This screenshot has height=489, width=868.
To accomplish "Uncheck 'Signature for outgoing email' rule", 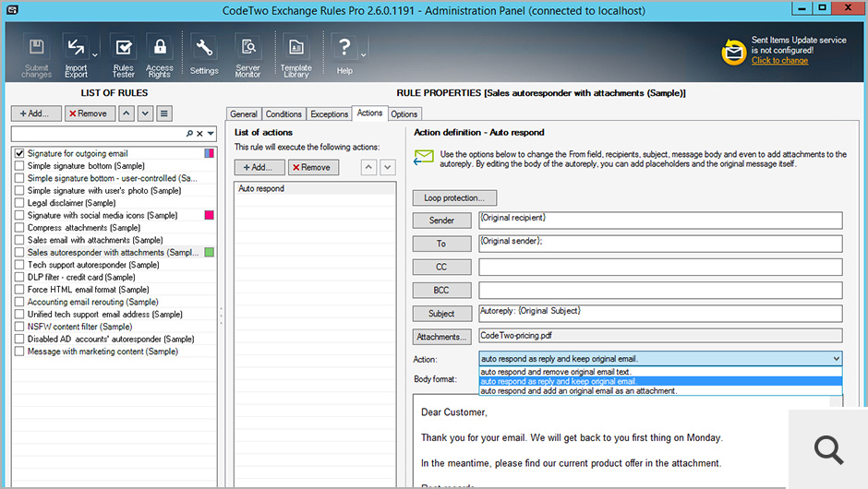I will point(19,153).
